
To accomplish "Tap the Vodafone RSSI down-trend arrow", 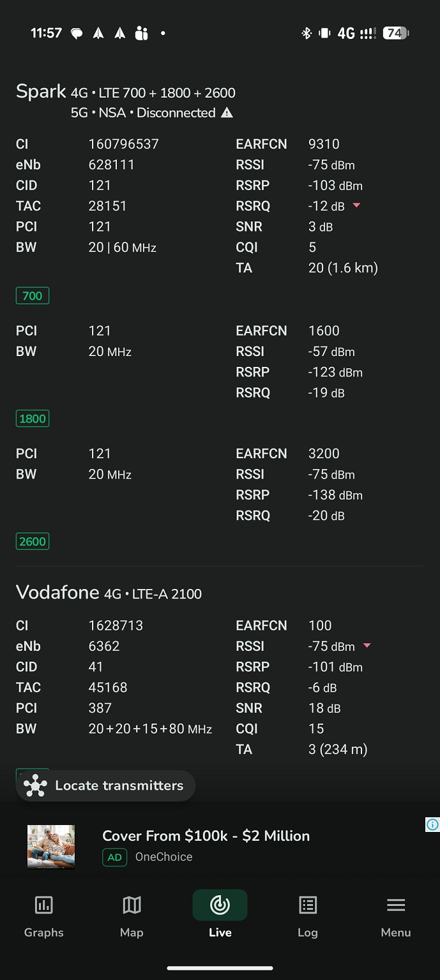I will click(x=367, y=646).
